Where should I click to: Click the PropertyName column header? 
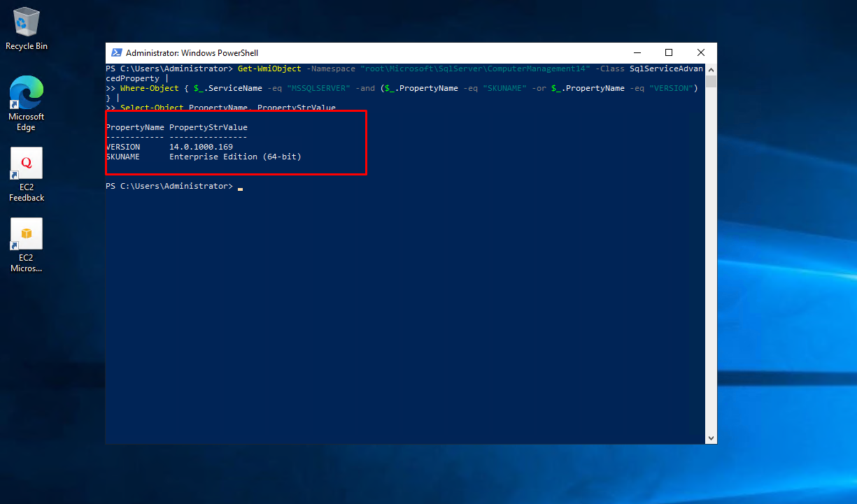pos(135,128)
